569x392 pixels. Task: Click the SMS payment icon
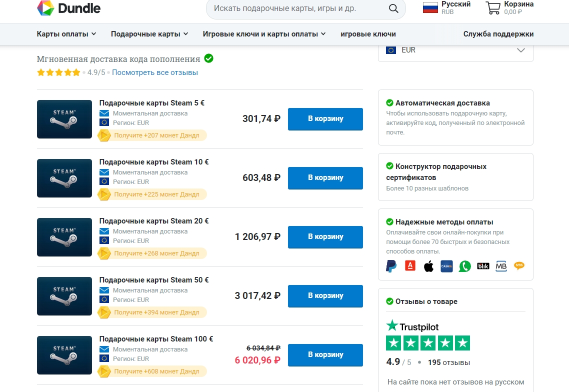pos(519,266)
